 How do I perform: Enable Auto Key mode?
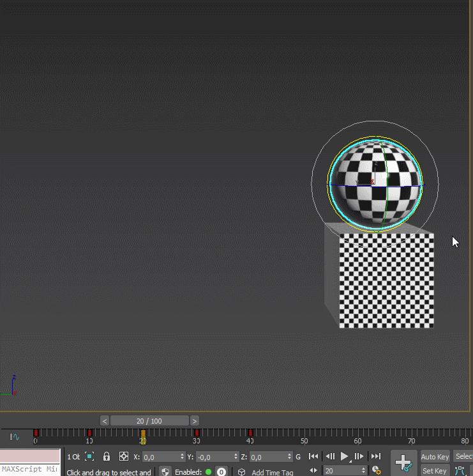[x=435, y=456]
